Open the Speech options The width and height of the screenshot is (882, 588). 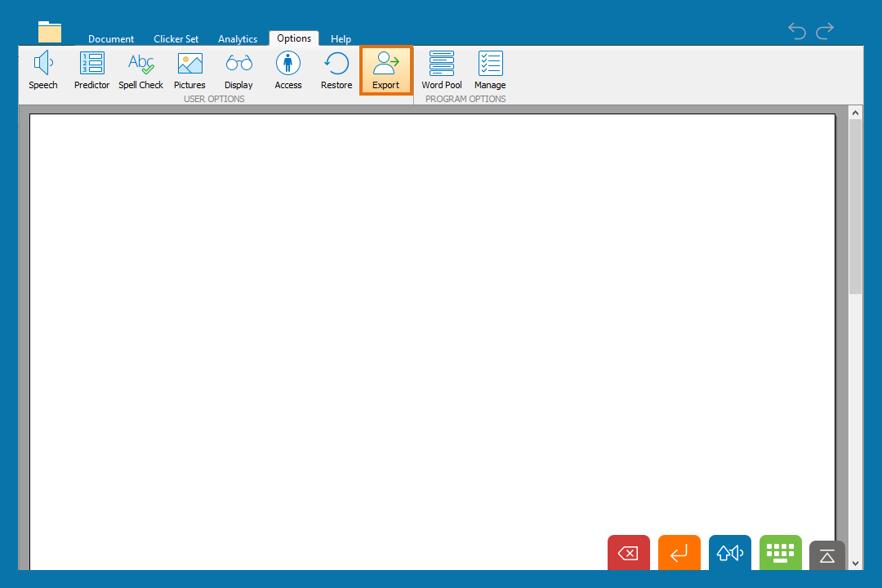[x=43, y=70]
